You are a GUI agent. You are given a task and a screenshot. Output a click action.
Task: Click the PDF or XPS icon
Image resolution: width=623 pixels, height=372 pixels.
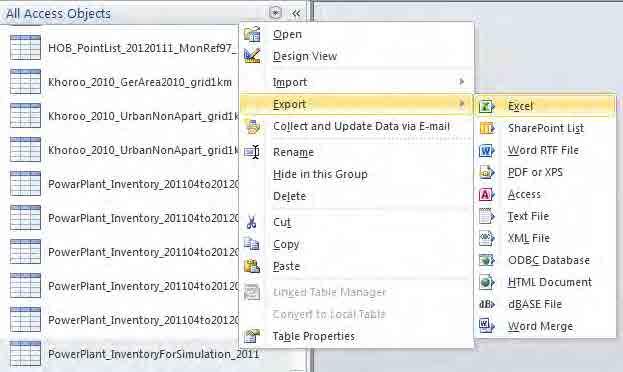click(487, 172)
